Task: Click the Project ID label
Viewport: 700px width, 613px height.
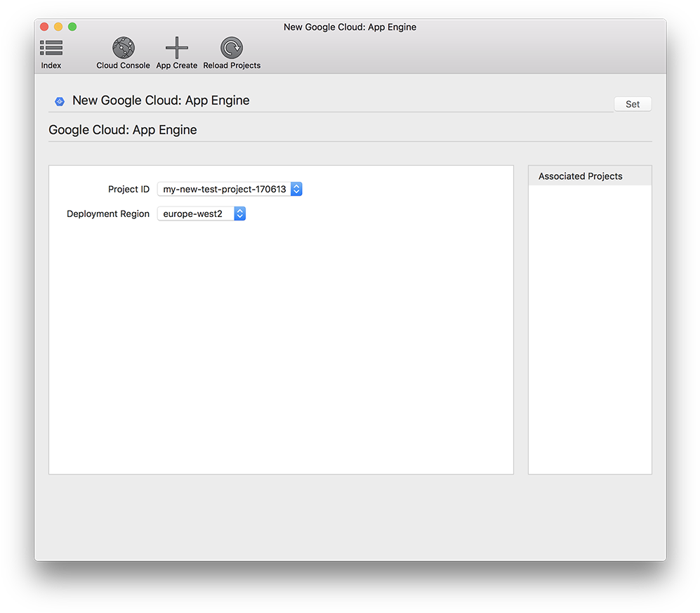Action: (128, 189)
